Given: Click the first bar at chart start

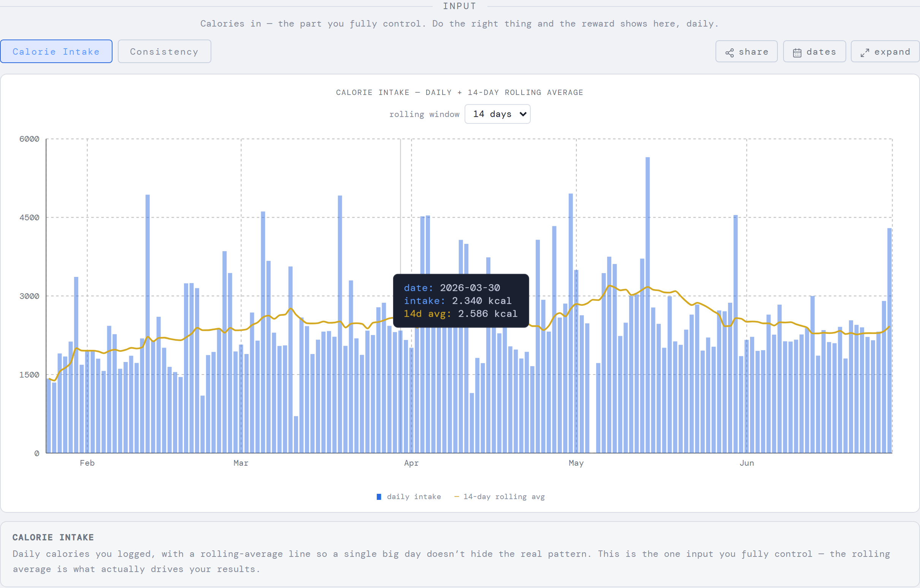Looking at the screenshot, I should [49, 416].
